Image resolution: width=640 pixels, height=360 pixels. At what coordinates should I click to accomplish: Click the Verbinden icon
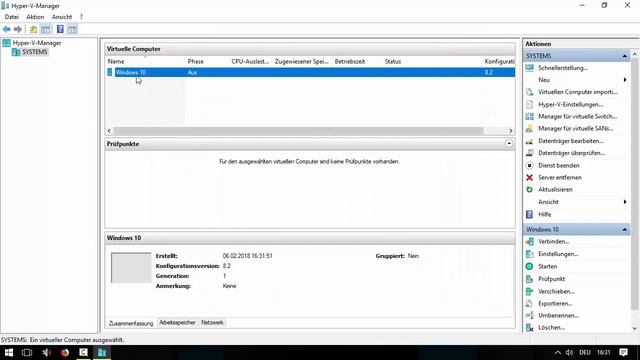tap(529, 242)
